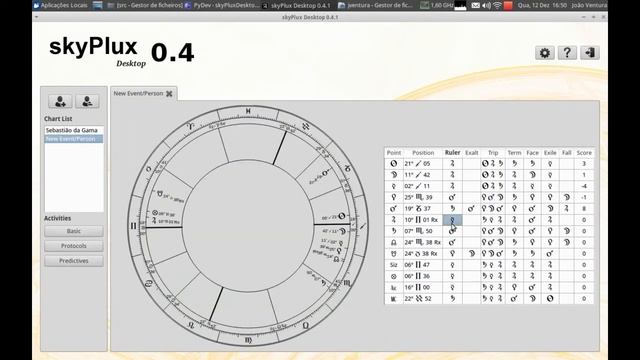Click position cell ending in 37
Screen dimensions: 640x360
(423, 209)
